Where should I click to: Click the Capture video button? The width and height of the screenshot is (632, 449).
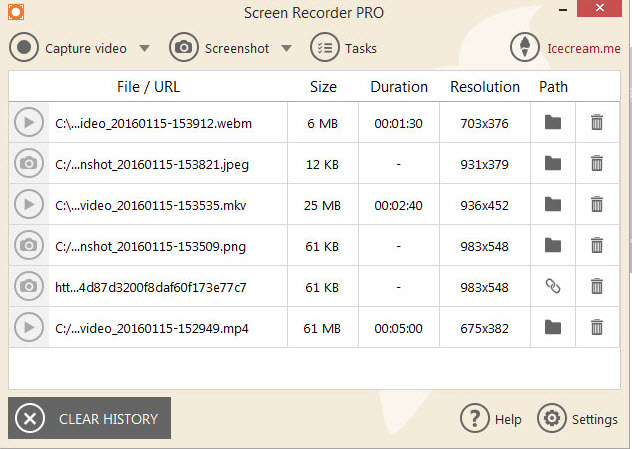click(x=70, y=48)
